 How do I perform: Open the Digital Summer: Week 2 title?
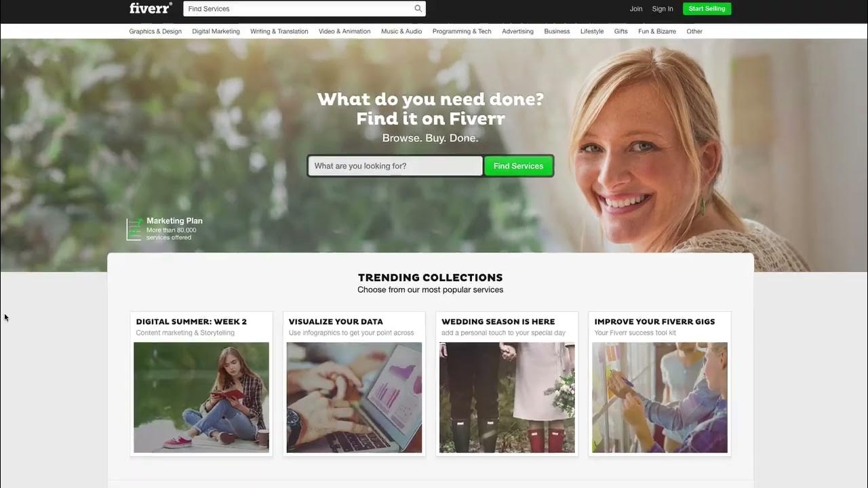pyautogui.click(x=191, y=322)
